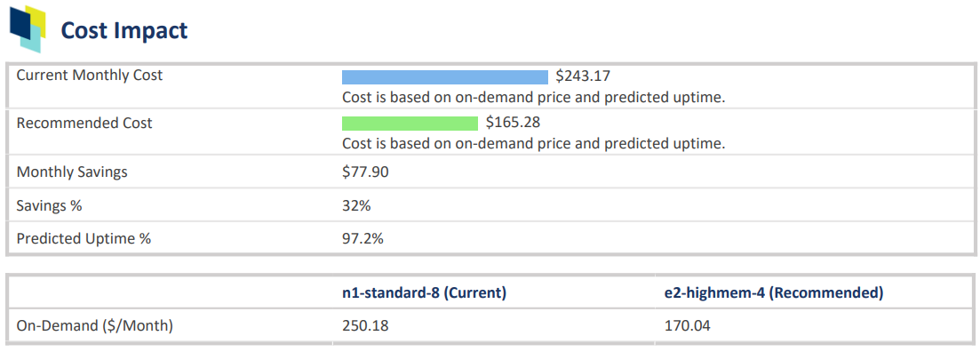The height and width of the screenshot is (352, 980).
Task: Select the On-Demand ($/Month) row label
Action: [x=94, y=325]
